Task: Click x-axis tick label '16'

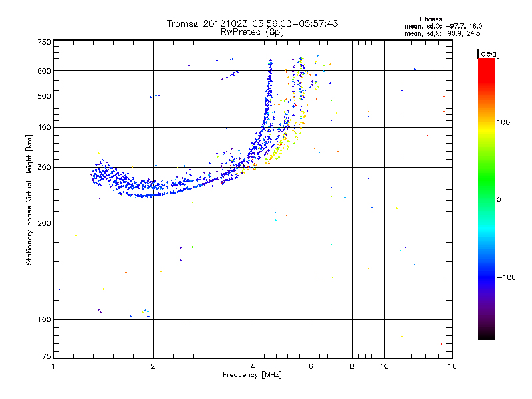Action: [452, 366]
